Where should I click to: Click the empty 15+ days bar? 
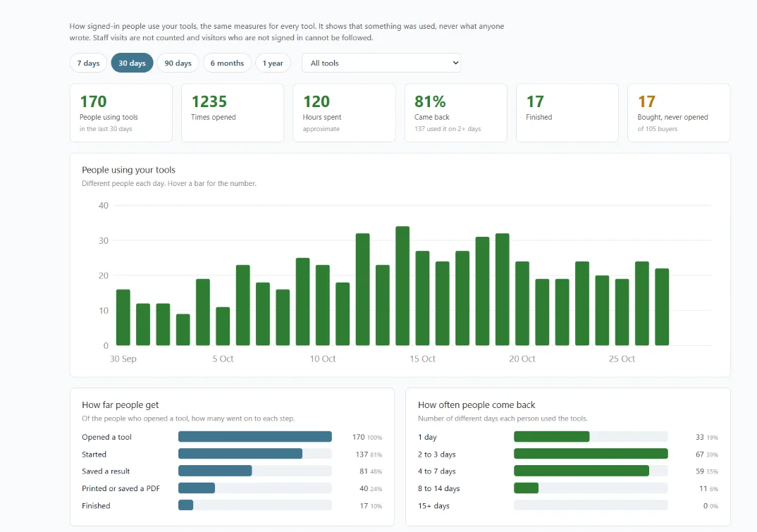point(591,505)
